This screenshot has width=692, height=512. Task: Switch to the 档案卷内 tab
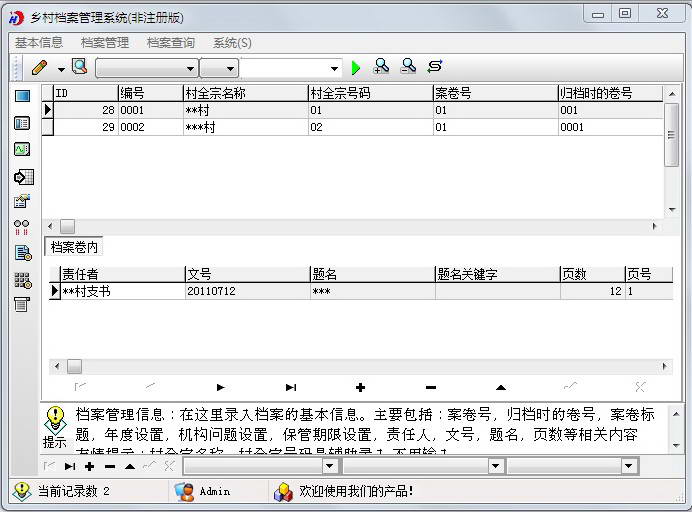tap(74, 247)
